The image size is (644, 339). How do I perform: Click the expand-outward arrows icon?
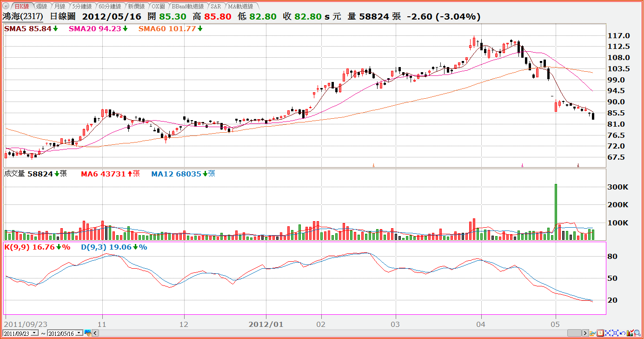point(616,333)
